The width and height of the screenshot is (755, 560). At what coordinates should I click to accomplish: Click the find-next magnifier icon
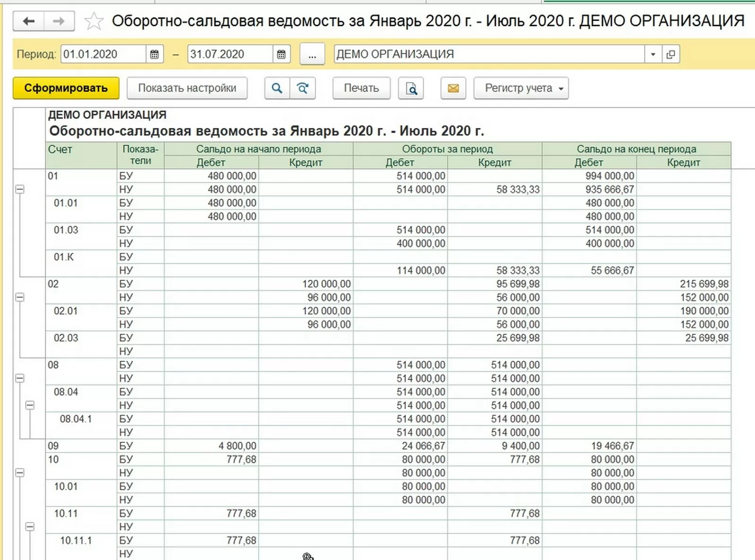point(302,88)
